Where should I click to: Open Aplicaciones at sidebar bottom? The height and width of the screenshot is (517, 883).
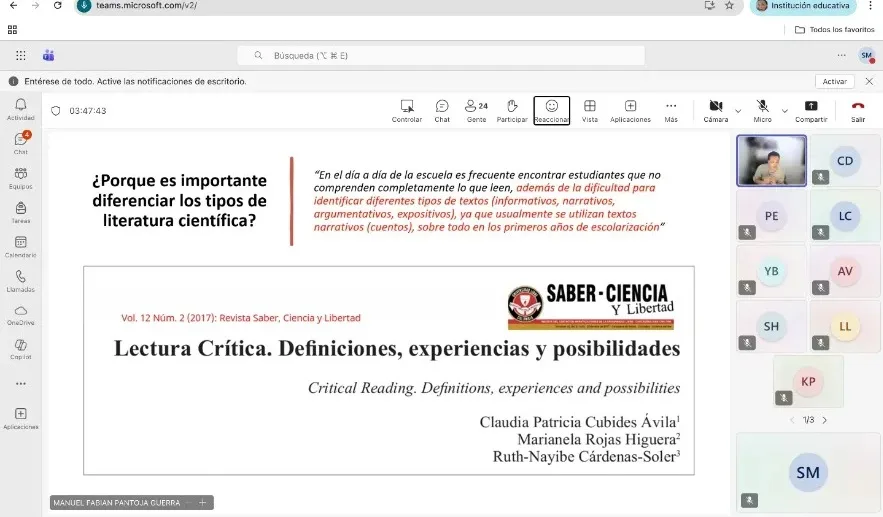(21, 418)
